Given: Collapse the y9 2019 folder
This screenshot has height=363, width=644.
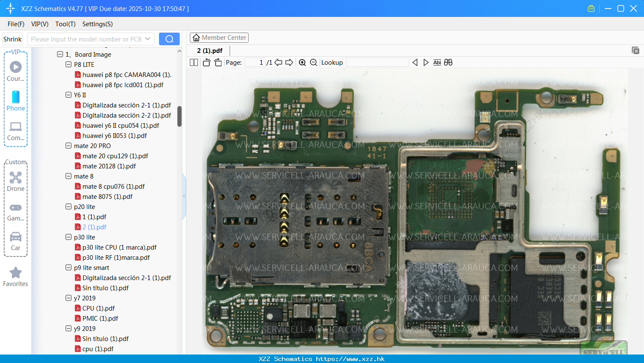Looking at the screenshot, I should pos(69,328).
